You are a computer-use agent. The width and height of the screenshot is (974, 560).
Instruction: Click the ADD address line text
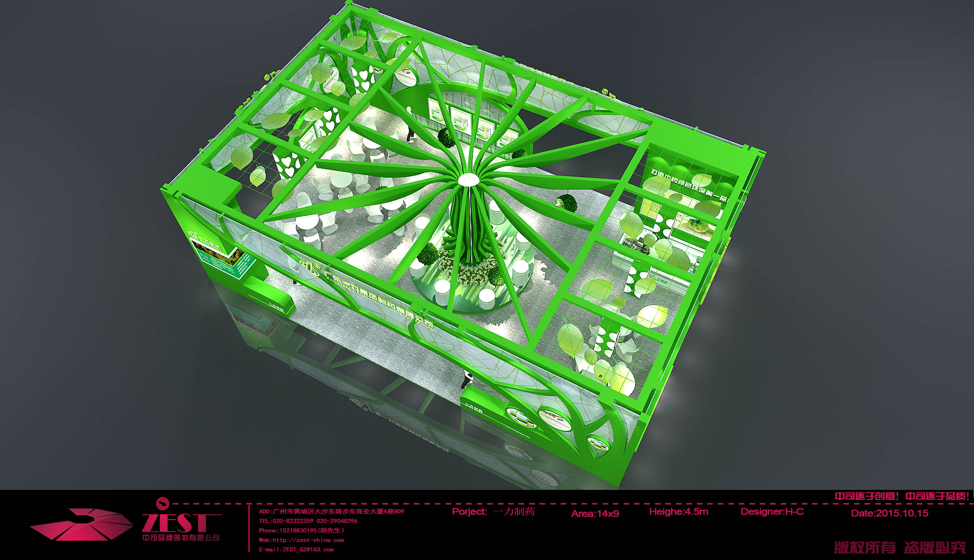click(x=332, y=511)
